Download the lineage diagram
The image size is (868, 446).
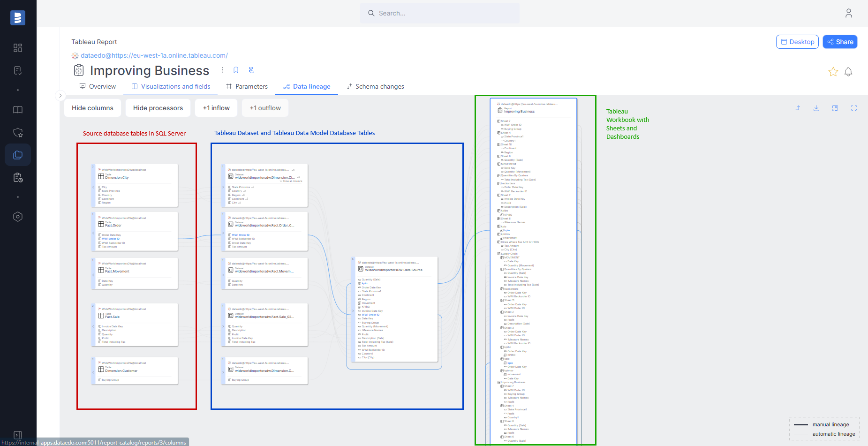(816, 108)
